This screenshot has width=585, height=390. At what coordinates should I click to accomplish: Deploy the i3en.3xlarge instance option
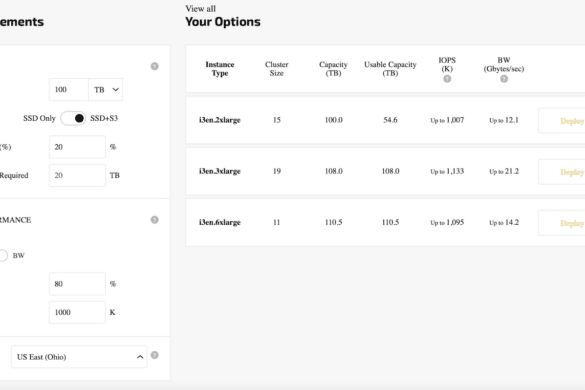562,172
